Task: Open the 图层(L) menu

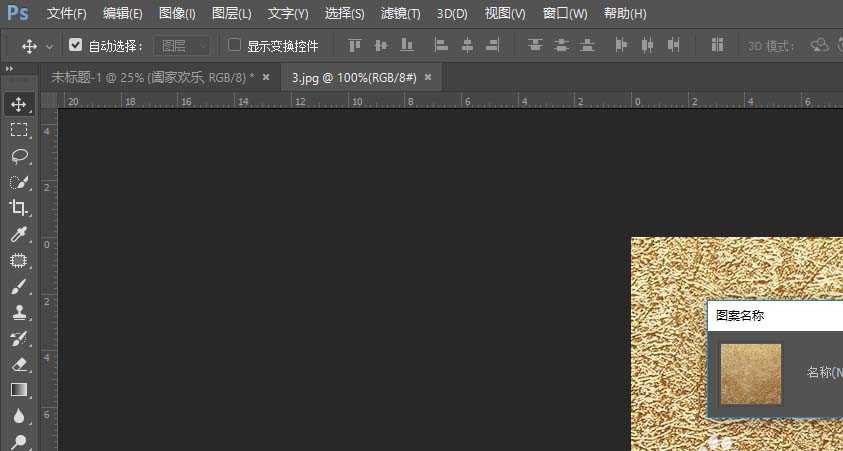Action: (x=232, y=14)
